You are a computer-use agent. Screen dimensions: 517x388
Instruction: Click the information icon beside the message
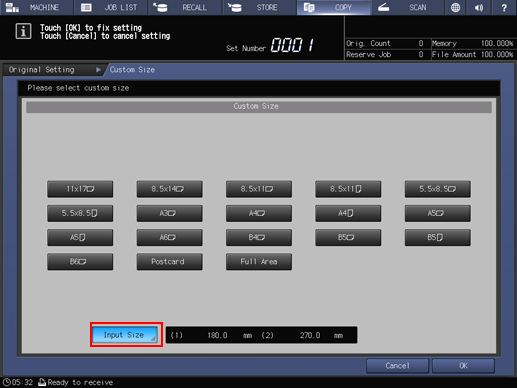tap(23, 31)
